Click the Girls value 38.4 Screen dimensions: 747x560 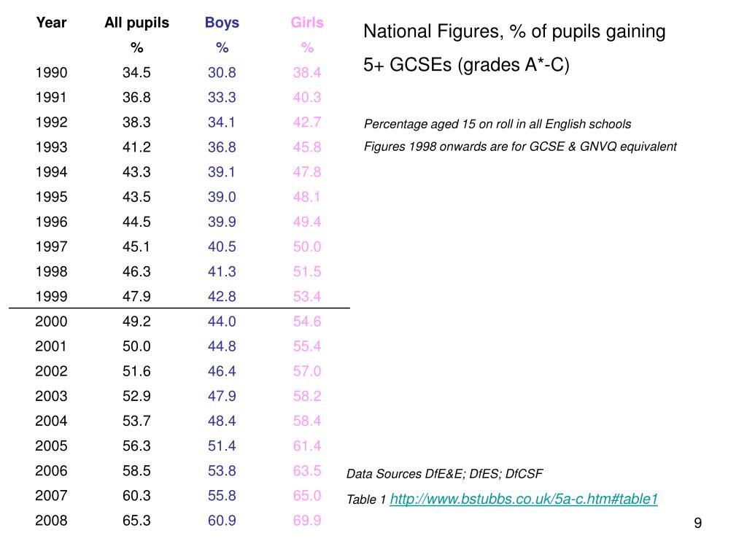(x=307, y=72)
